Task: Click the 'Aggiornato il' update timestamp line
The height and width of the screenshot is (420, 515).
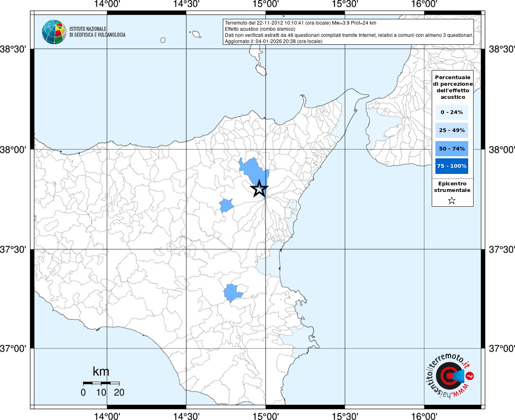Action: 273,41
